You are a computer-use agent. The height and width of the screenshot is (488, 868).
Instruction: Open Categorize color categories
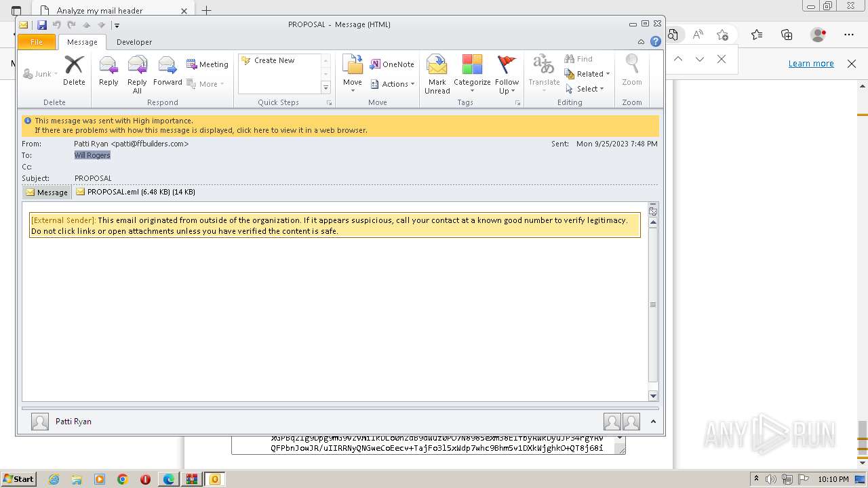[x=472, y=75]
